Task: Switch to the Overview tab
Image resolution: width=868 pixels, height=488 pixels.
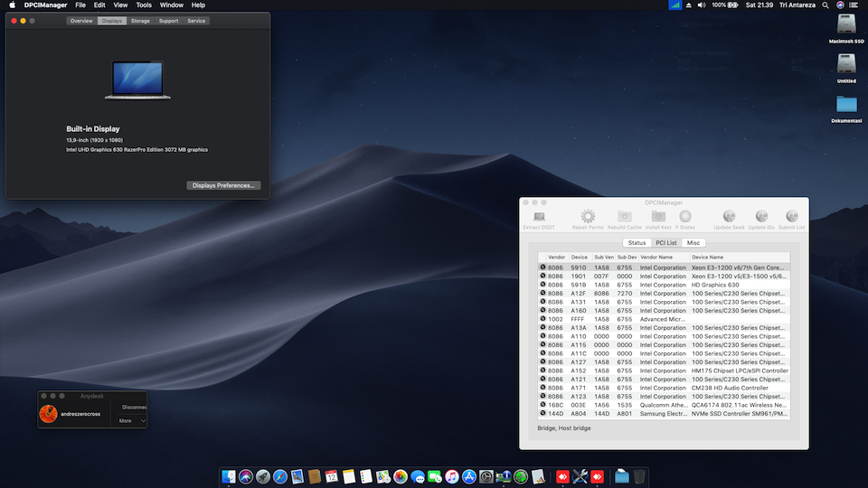Action: tap(81, 21)
